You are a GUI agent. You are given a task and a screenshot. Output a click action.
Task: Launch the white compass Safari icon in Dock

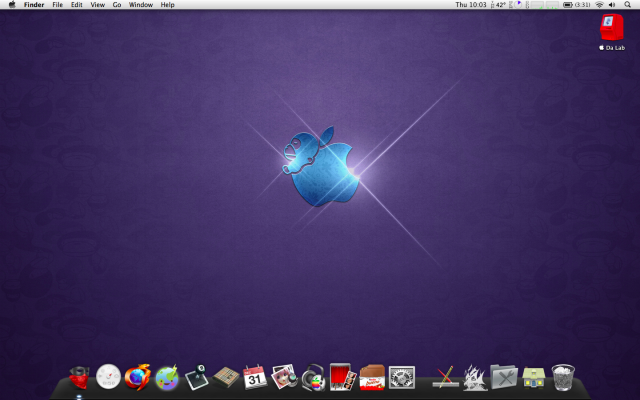point(108,377)
